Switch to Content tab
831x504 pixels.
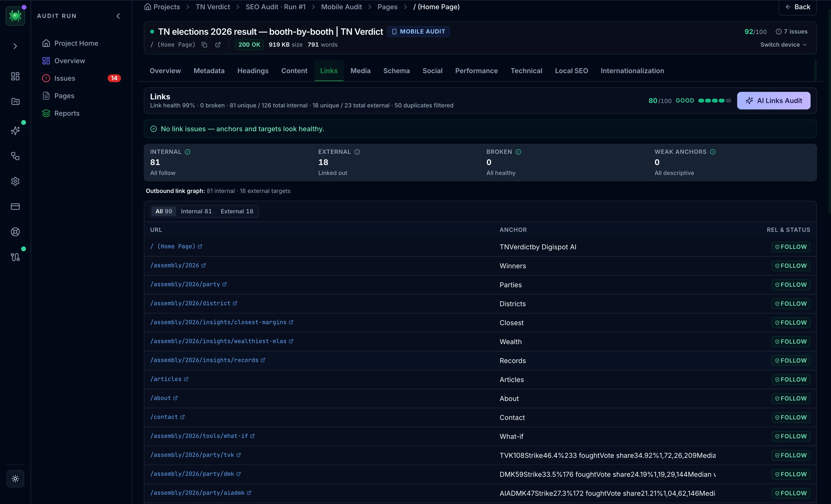click(x=294, y=71)
